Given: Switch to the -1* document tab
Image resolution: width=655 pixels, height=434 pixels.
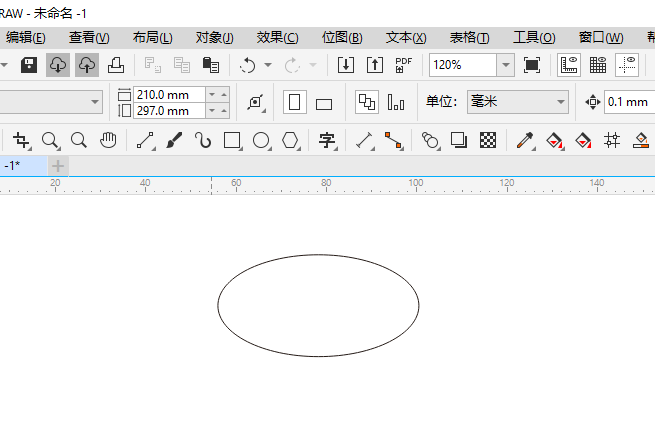Looking at the screenshot, I should [x=23, y=166].
